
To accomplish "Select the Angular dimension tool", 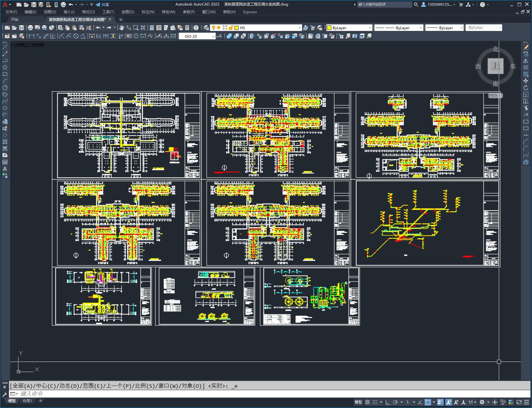I will (x=83, y=36).
